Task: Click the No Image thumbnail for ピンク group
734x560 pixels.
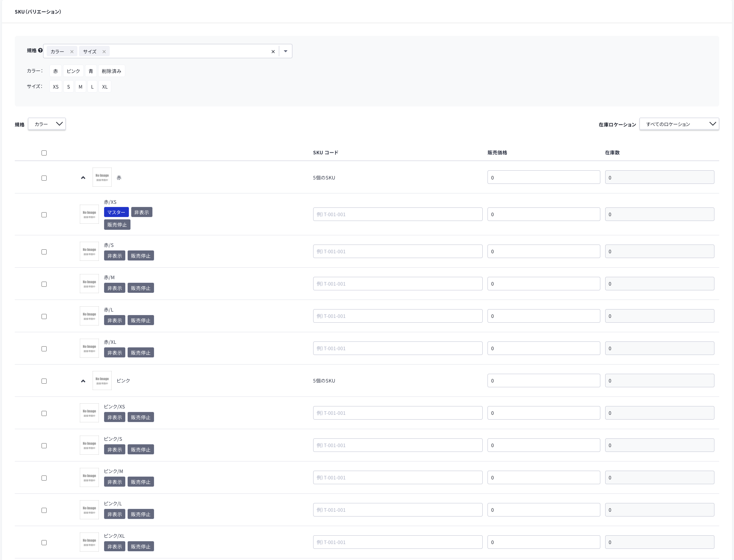Action: pyautogui.click(x=102, y=381)
